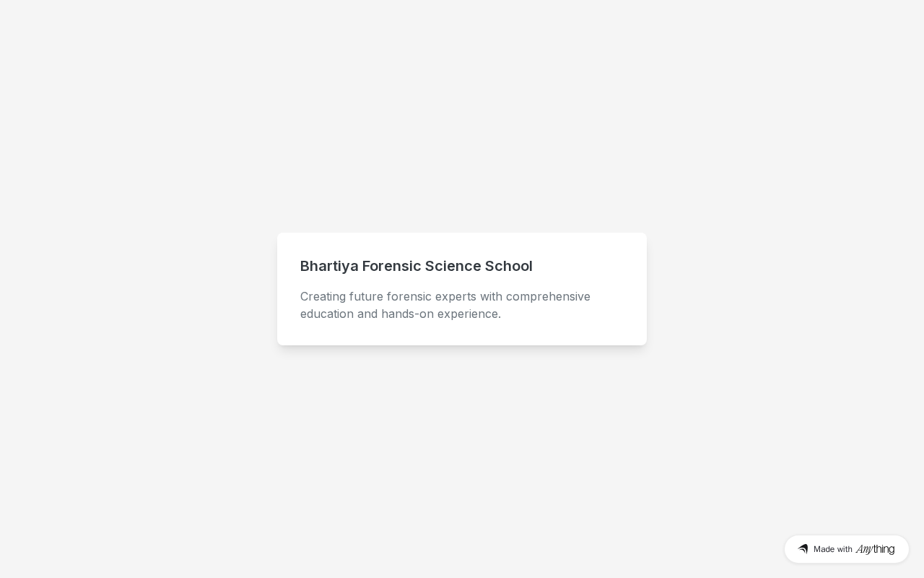Image resolution: width=924 pixels, height=578 pixels.
Task: Click the word "comprehensive" in the description
Action: [x=548, y=296]
